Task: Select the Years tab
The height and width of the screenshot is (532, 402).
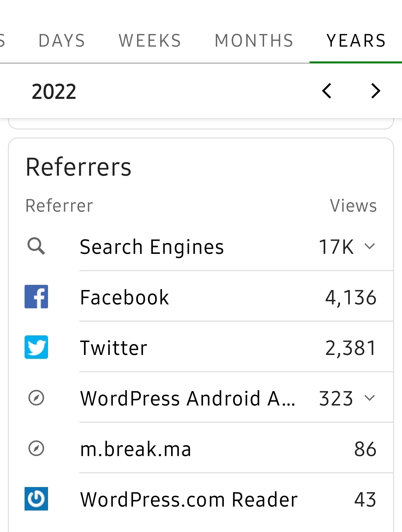Action: click(x=356, y=41)
